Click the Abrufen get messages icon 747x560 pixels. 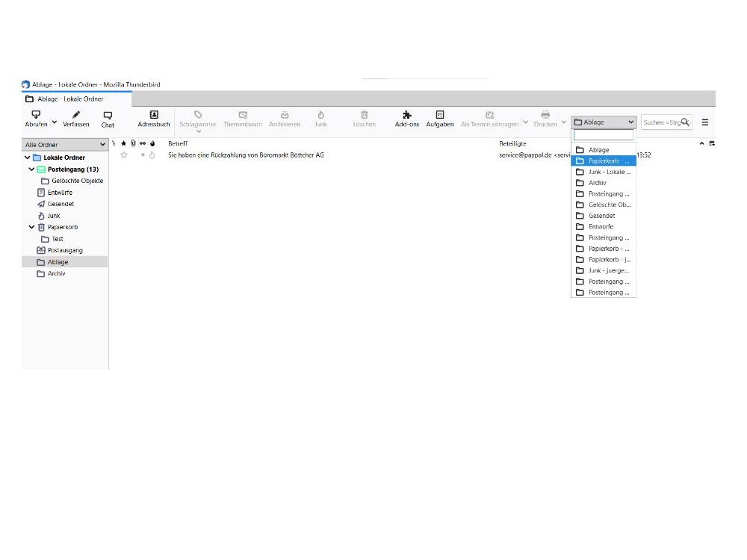click(36, 114)
